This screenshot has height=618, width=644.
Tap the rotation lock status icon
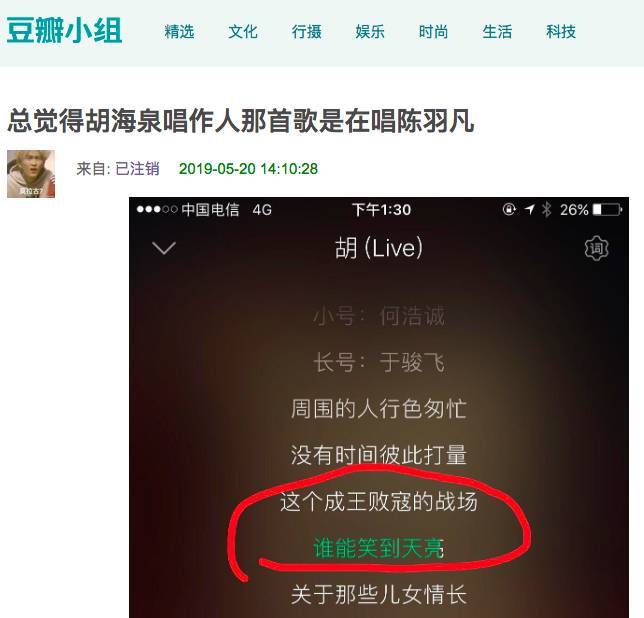tap(509, 209)
